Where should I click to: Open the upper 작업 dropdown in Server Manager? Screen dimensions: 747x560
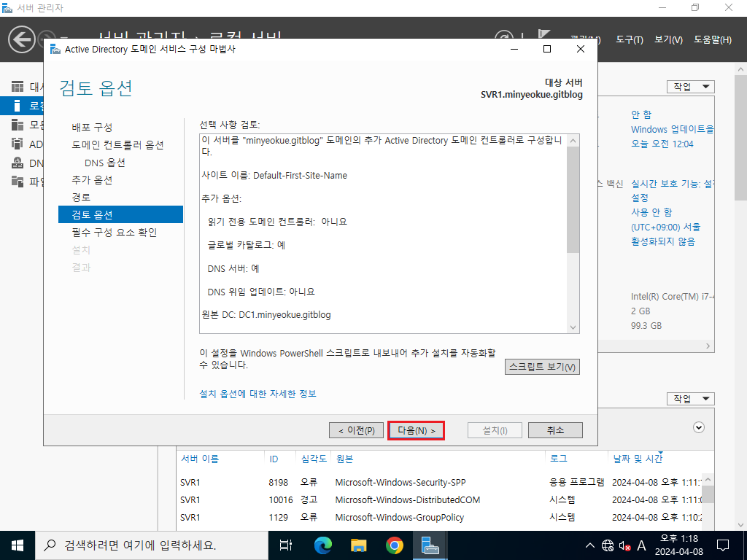tap(691, 87)
